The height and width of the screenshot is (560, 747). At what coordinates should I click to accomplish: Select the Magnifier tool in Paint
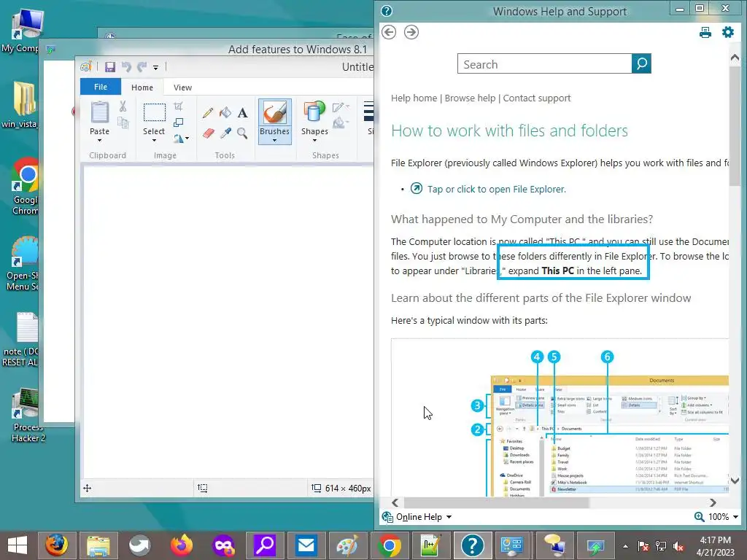[242, 133]
